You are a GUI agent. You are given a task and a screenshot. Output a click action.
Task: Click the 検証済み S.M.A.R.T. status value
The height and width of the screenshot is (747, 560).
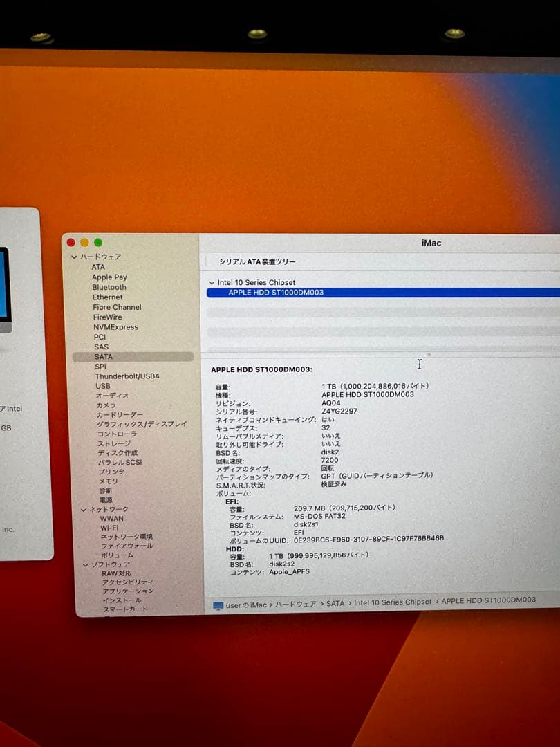[334, 484]
